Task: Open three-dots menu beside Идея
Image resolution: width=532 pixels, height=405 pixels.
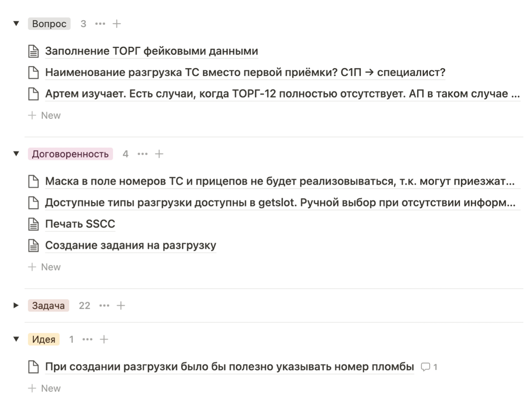Action: coord(87,340)
